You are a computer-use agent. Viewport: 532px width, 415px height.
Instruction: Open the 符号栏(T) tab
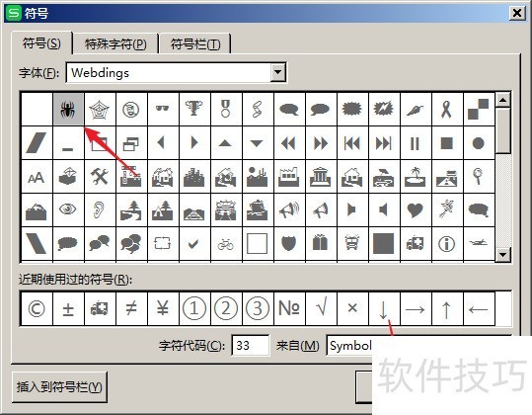tap(195, 43)
